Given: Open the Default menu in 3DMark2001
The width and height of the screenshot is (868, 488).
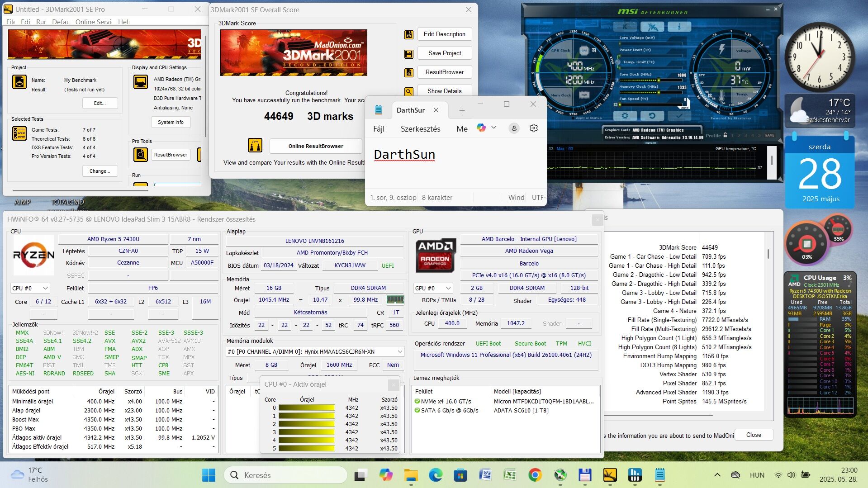Looking at the screenshot, I should 61,22.
